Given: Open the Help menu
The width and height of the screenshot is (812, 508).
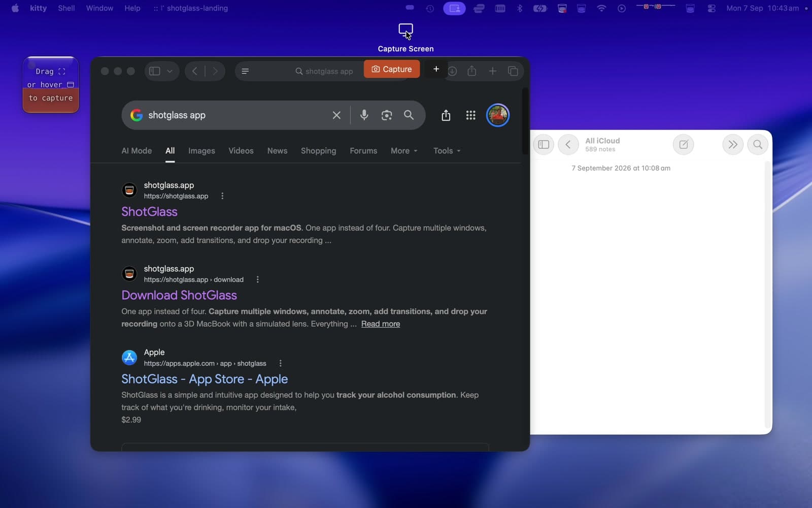Looking at the screenshot, I should click(132, 8).
